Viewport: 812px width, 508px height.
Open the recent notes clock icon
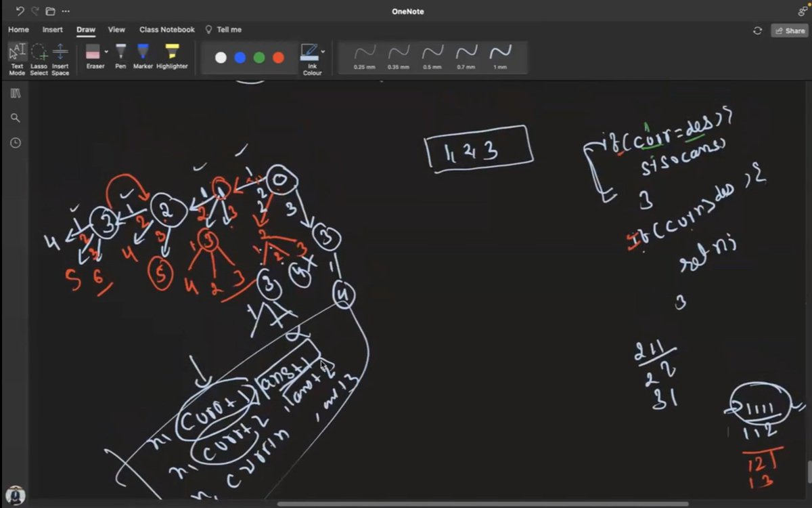click(x=16, y=143)
